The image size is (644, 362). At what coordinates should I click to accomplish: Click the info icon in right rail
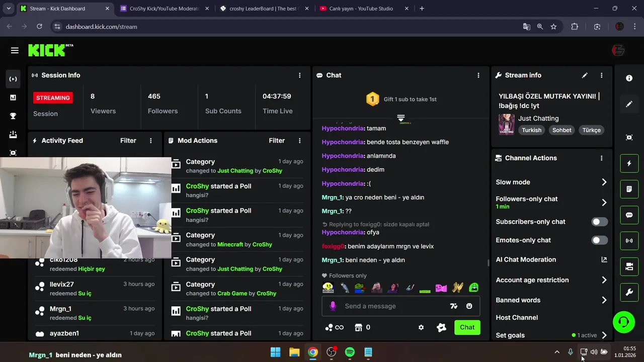[x=629, y=78]
